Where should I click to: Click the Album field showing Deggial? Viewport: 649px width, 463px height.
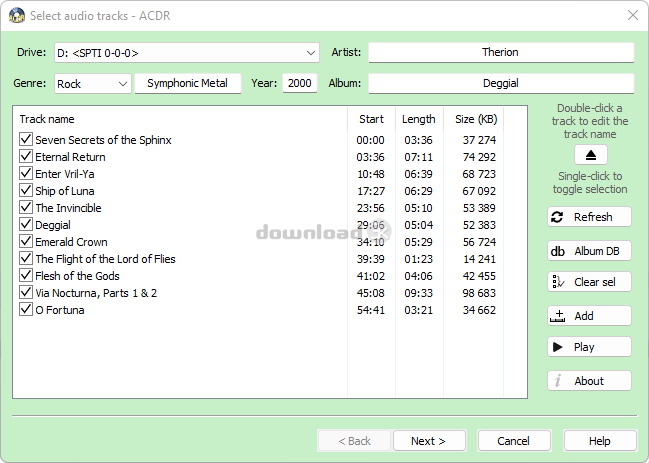501,84
